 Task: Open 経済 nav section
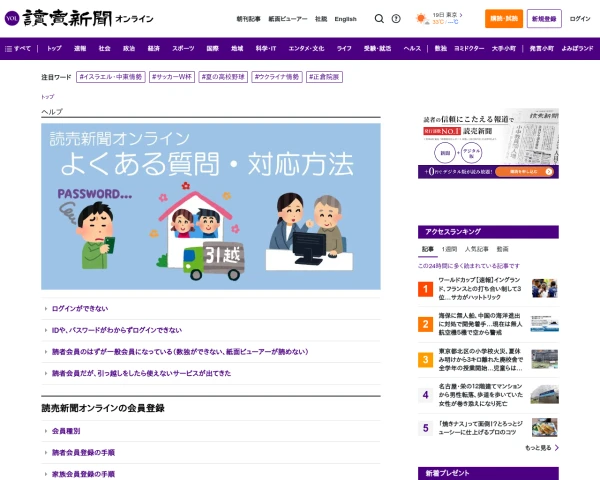tap(153, 48)
